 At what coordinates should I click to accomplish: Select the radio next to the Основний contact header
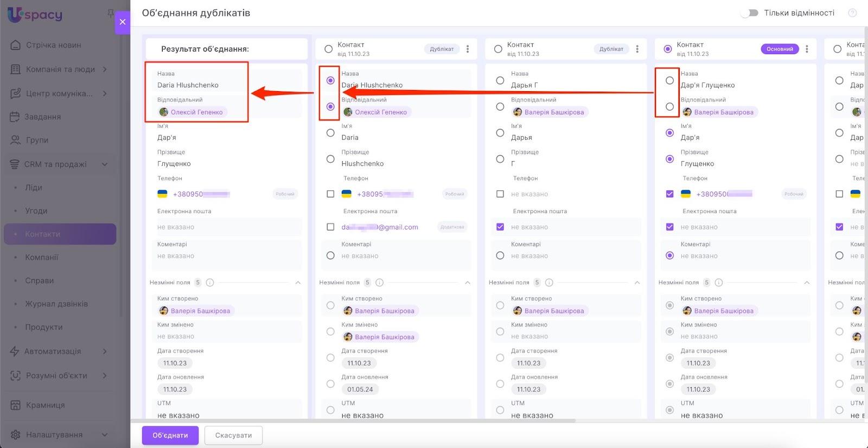[x=668, y=49]
